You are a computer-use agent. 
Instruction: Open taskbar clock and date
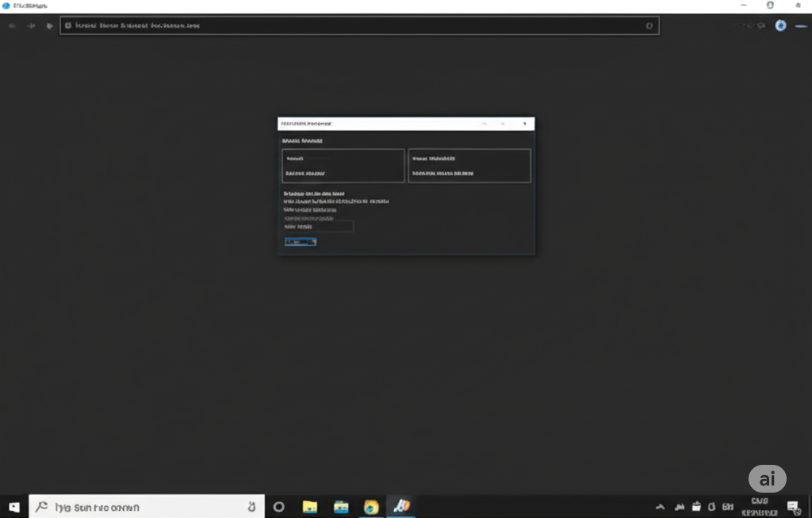(759, 507)
